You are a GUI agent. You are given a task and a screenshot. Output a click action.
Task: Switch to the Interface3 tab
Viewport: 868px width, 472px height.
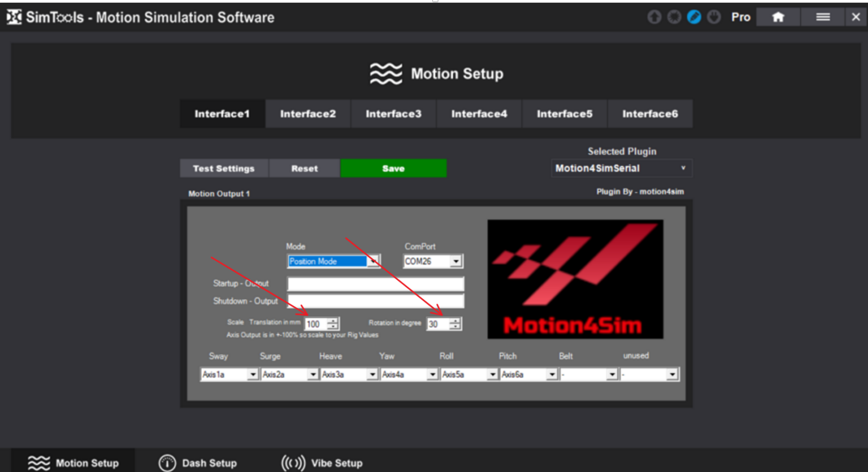tap(393, 113)
